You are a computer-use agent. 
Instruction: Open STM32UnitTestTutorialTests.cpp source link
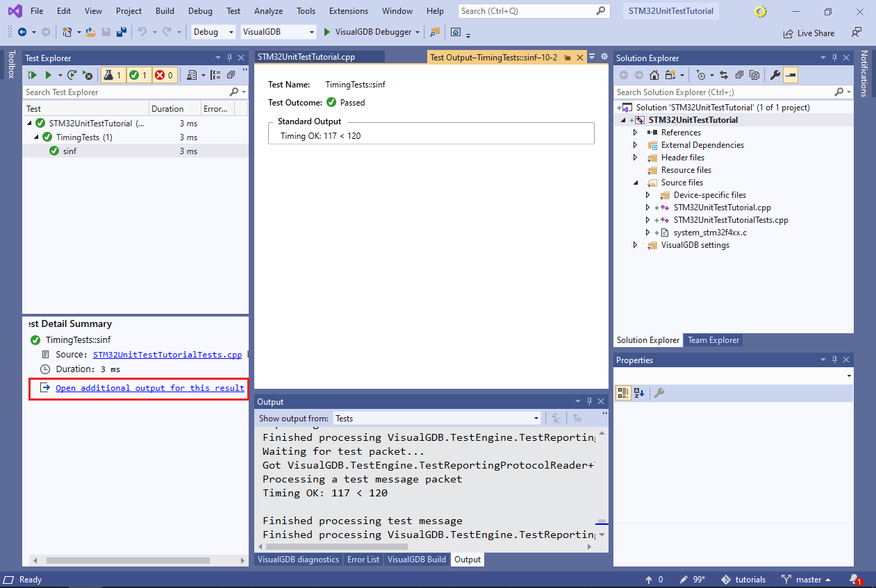tap(167, 355)
